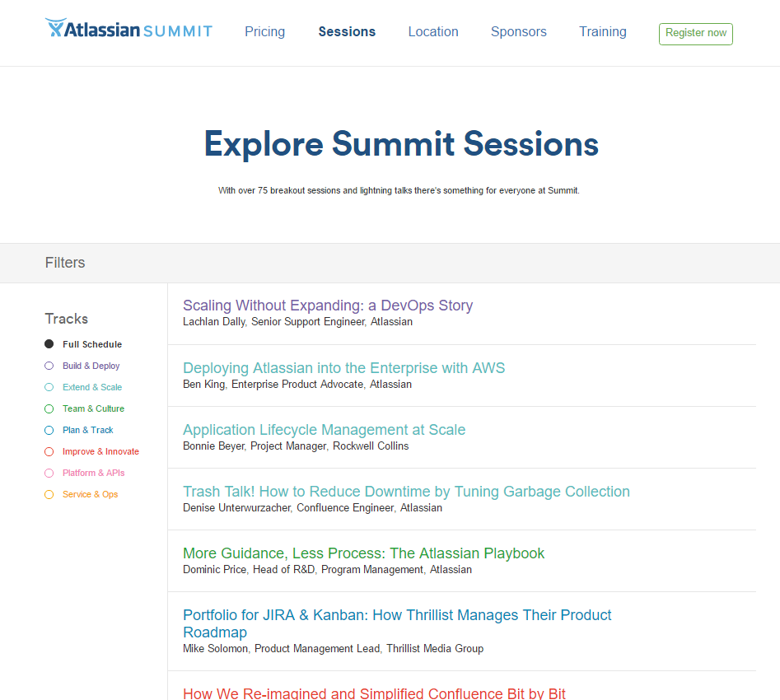Open How We Re-imagined Confluence session
Screen dimensions: 780x700
(x=374, y=693)
